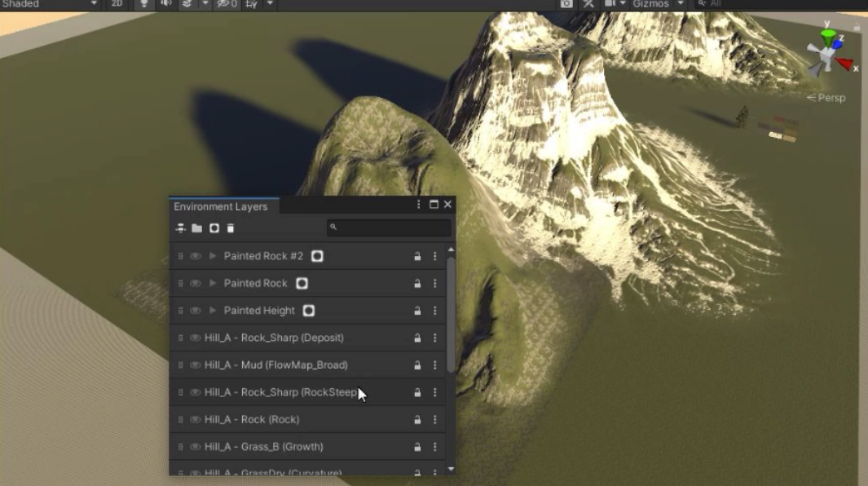The height and width of the screenshot is (486, 868).
Task: Click the Environment Layers tab
Action: (222, 206)
